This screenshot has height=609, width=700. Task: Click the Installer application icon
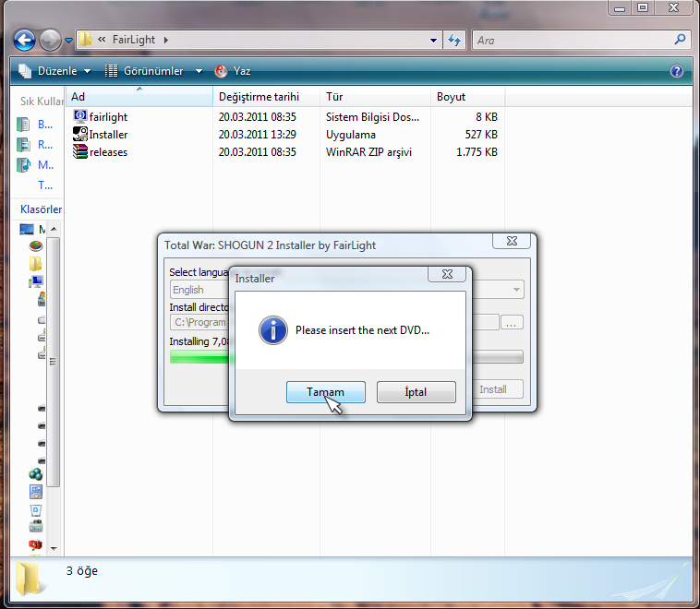tap(80, 134)
